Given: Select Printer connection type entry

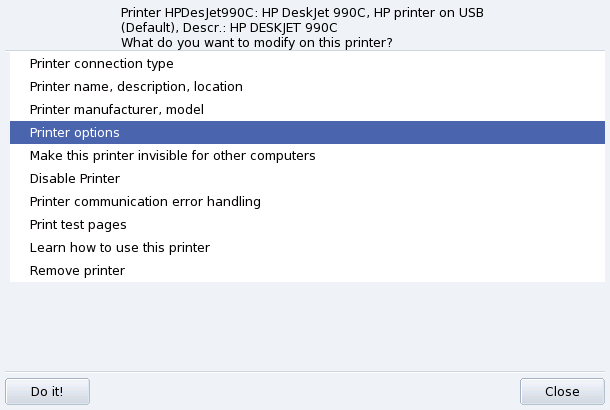Looking at the screenshot, I should [x=102, y=64].
